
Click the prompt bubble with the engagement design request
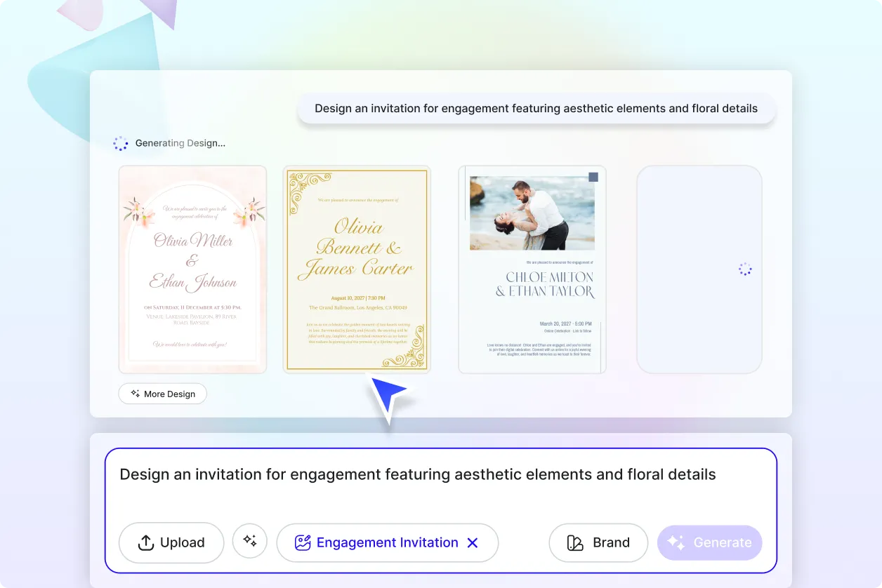pyautogui.click(x=537, y=108)
